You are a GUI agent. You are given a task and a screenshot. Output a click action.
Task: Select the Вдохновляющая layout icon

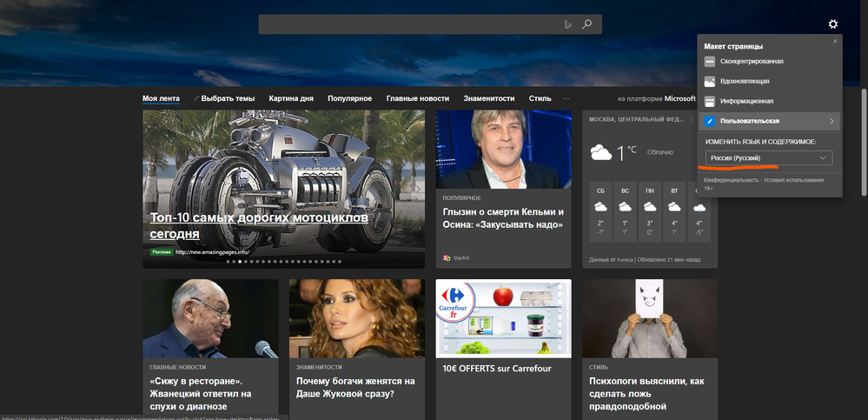pos(710,82)
